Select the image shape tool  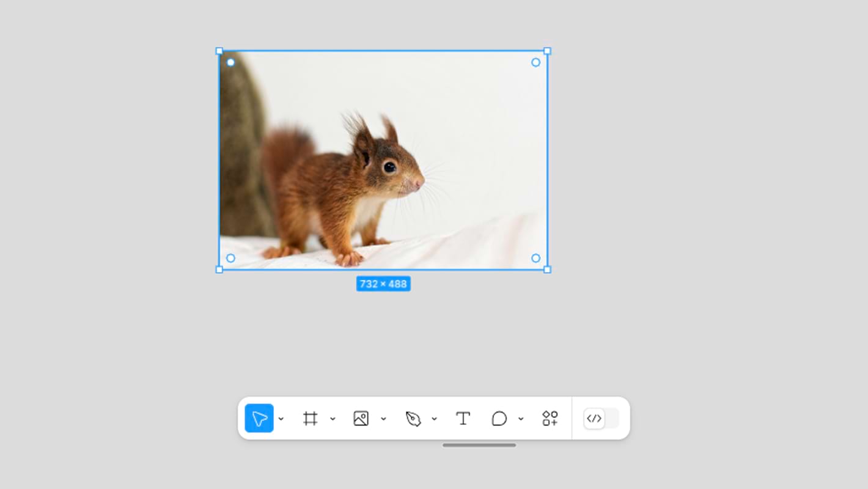[x=361, y=419]
